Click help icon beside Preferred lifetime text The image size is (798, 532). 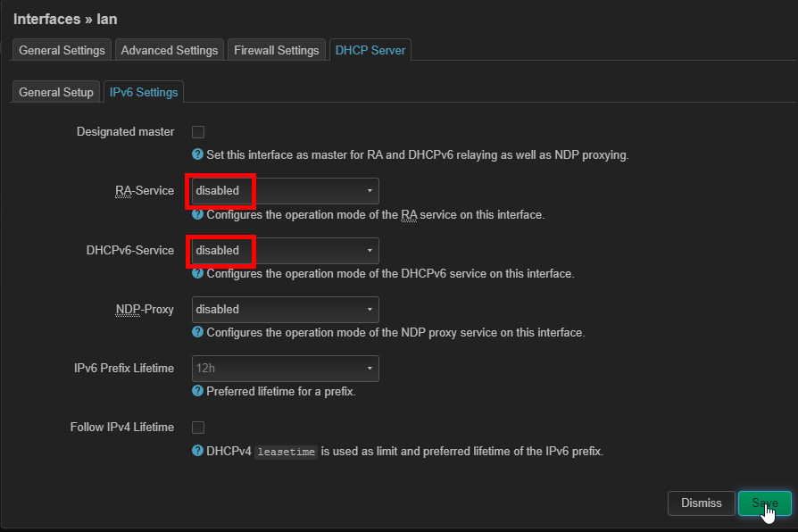click(x=197, y=391)
